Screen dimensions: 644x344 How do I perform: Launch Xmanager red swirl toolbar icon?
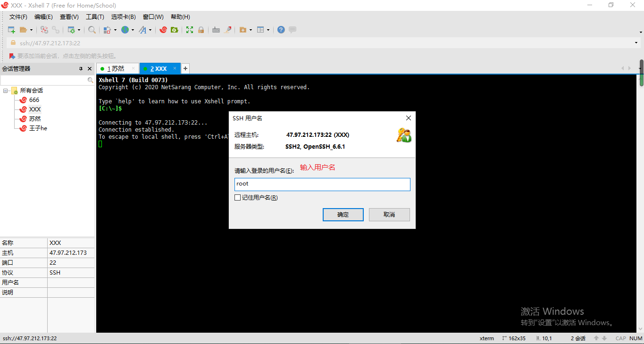(163, 30)
